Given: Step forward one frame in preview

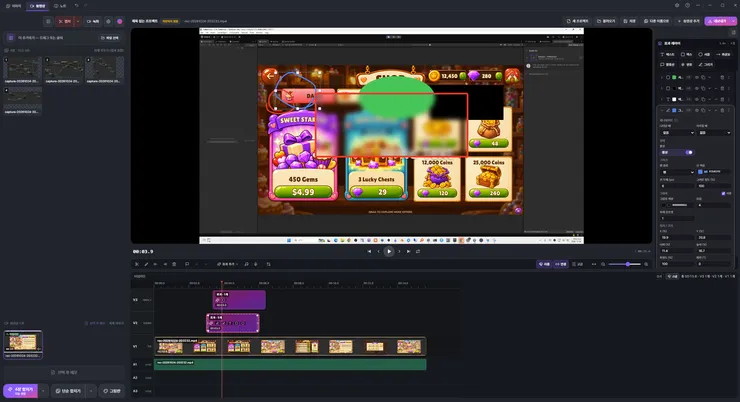Looking at the screenshot, I should pos(399,251).
